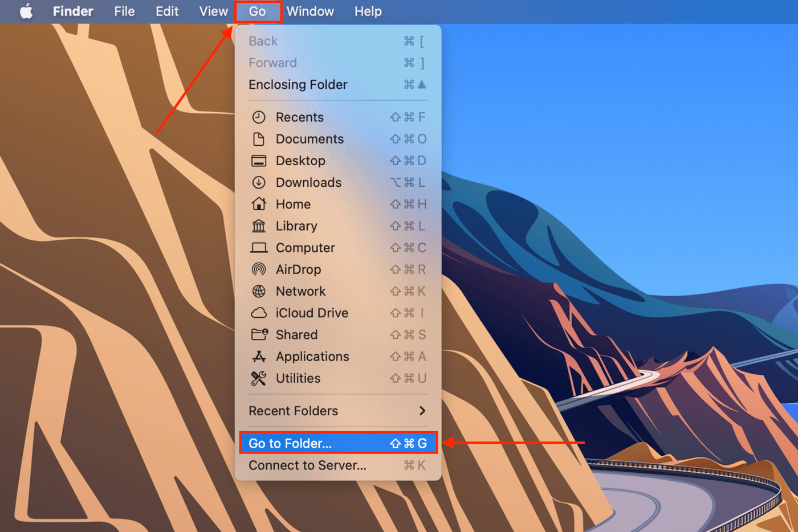Click the Downloads arrow icon
This screenshot has height=532, width=798.
[259, 182]
